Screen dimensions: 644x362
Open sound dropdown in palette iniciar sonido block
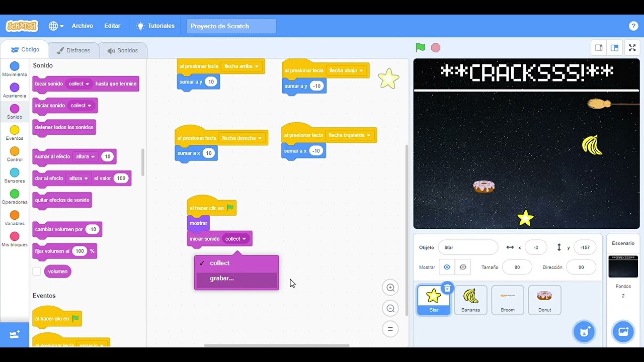click(x=81, y=106)
